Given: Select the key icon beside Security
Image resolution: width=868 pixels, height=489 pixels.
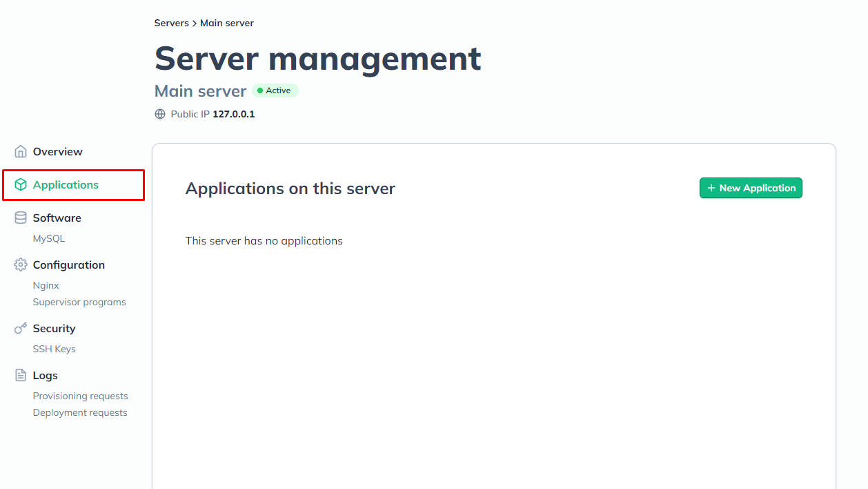Looking at the screenshot, I should (x=21, y=328).
